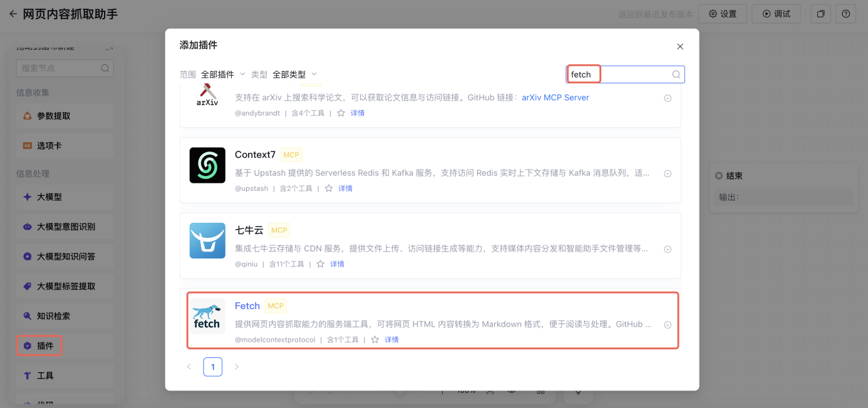Toggle favorite star for 七牛云 plugin
The height and width of the screenshot is (408, 868).
click(321, 264)
